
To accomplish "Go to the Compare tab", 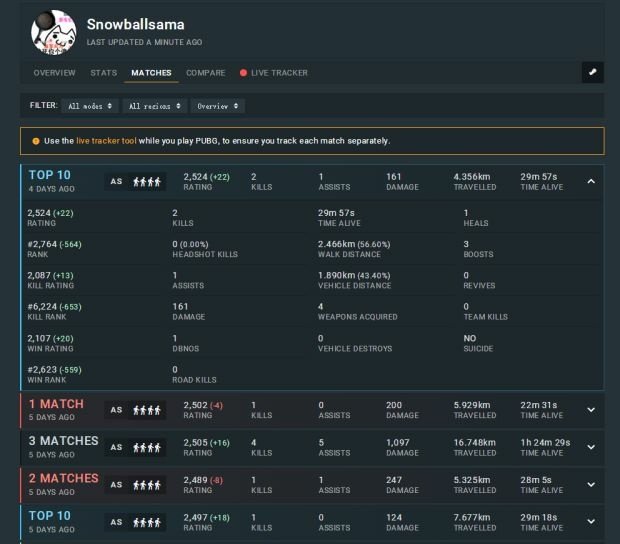I will coord(205,73).
